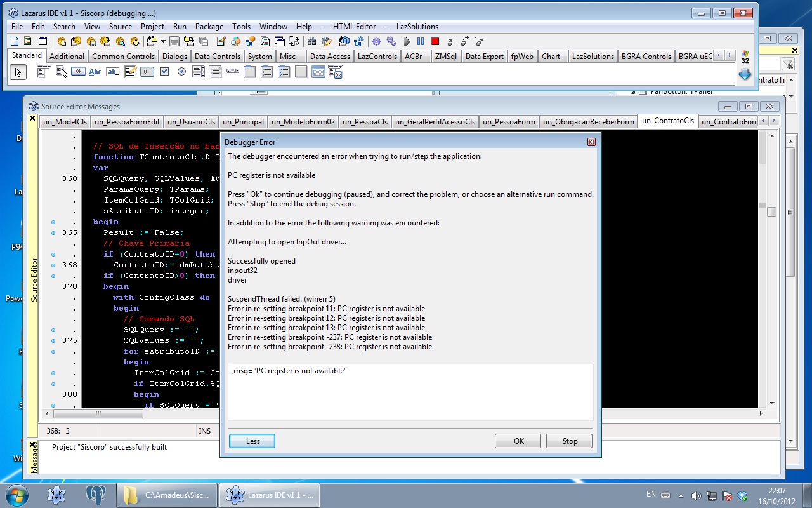Open the Windows Start button

(x=16, y=495)
